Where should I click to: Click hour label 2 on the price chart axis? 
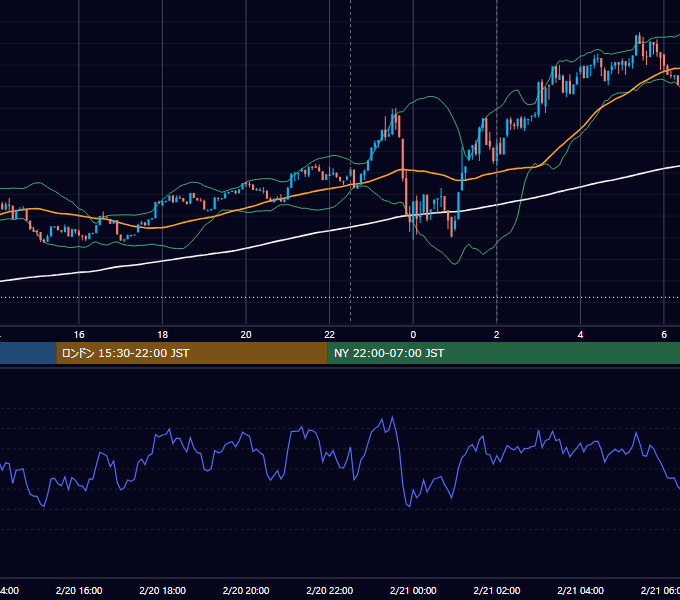[x=497, y=335]
